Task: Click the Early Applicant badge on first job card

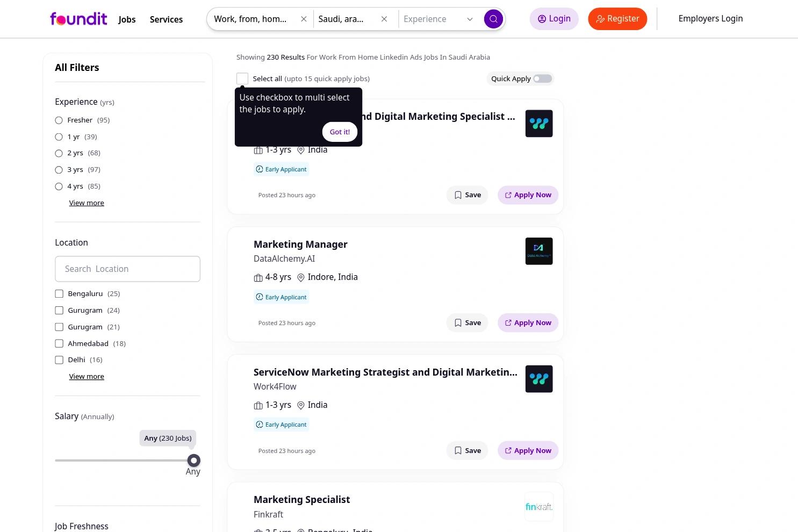Action: (x=281, y=169)
